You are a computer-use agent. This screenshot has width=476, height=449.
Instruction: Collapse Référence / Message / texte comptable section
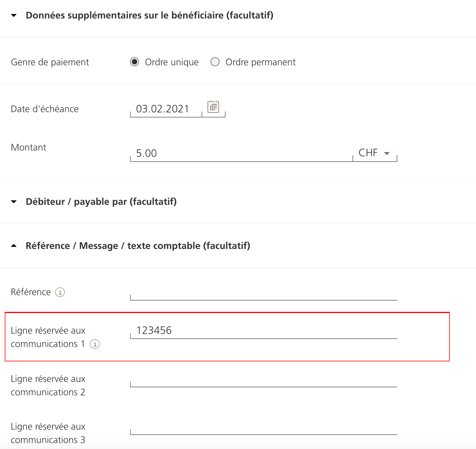pyautogui.click(x=14, y=246)
